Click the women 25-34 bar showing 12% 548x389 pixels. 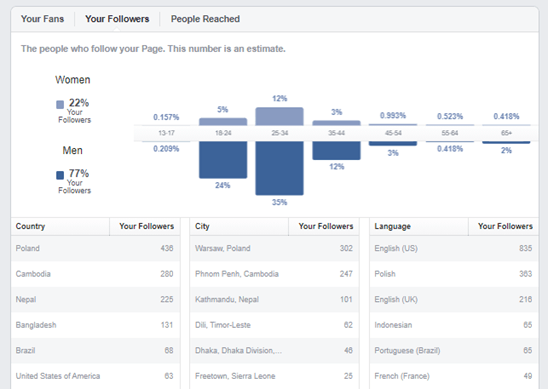280,116
